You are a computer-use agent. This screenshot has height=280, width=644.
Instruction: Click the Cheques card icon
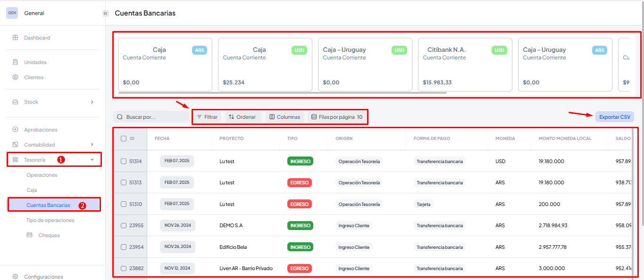tap(30, 235)
